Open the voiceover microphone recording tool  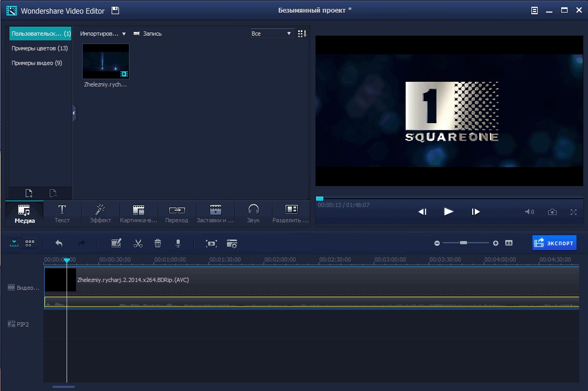click(178, 243)
